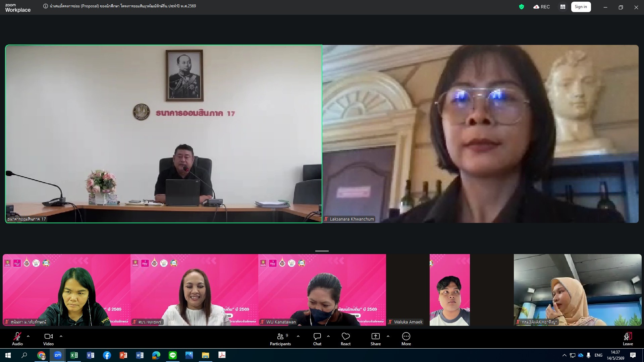Open the apps grid view icon
This screenshot has width=644, height=362.
562,7
